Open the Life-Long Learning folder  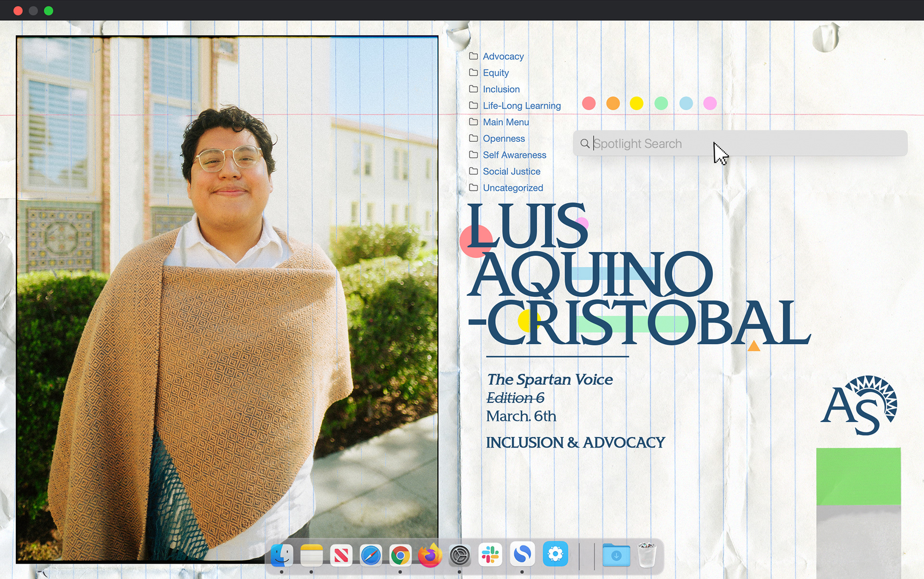[x=522, y=105]
